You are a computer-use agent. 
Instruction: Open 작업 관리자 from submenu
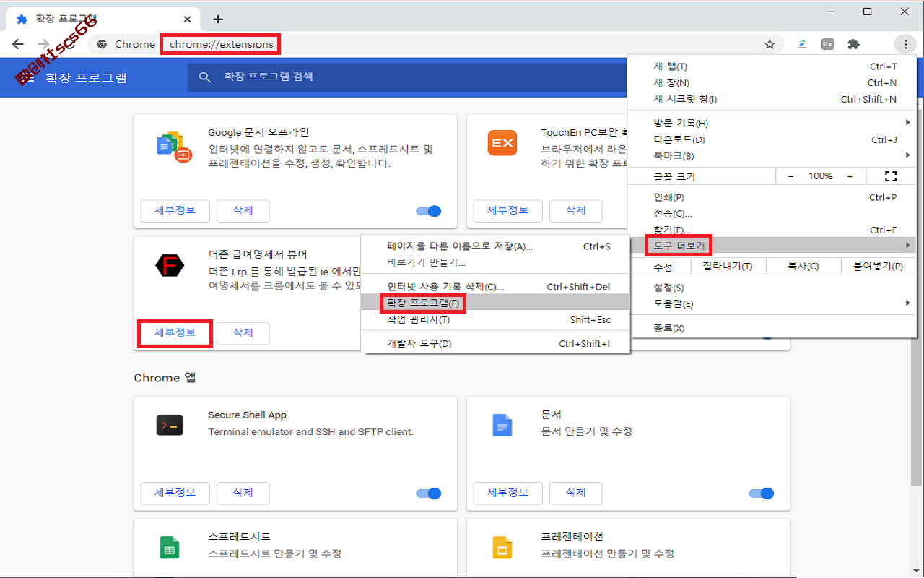pyautogui.click(x=495, y=319)
